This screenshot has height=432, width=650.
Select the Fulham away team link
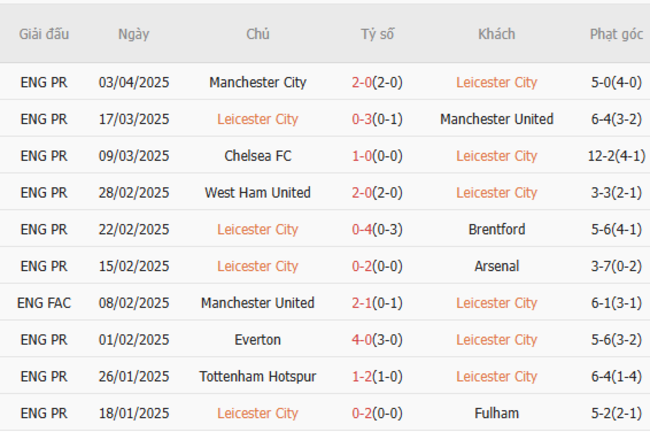[496, 413]
